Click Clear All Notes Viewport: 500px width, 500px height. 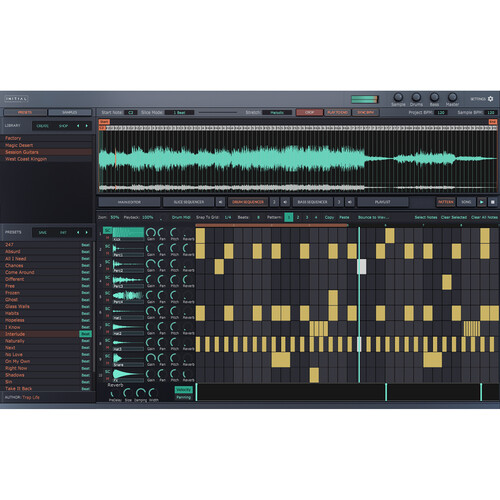click(484, 217)
